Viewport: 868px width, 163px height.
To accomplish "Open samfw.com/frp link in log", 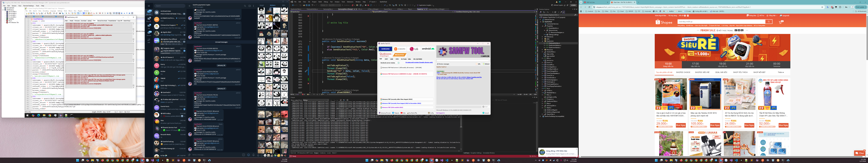I will [x=474, y=77].
